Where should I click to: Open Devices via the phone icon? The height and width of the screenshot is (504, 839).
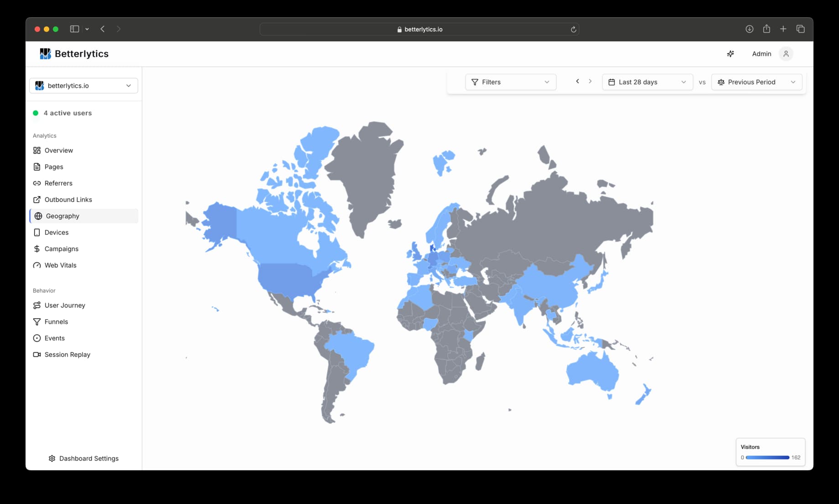(37, 232)
